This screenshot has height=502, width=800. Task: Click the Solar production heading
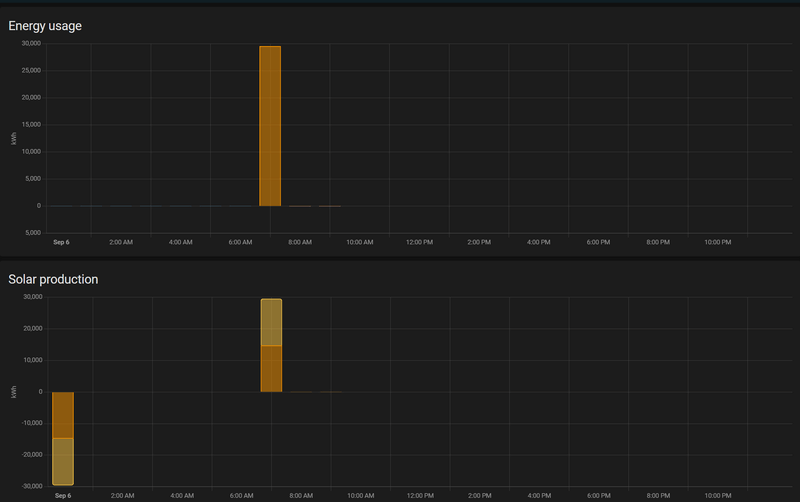(53, 280)
